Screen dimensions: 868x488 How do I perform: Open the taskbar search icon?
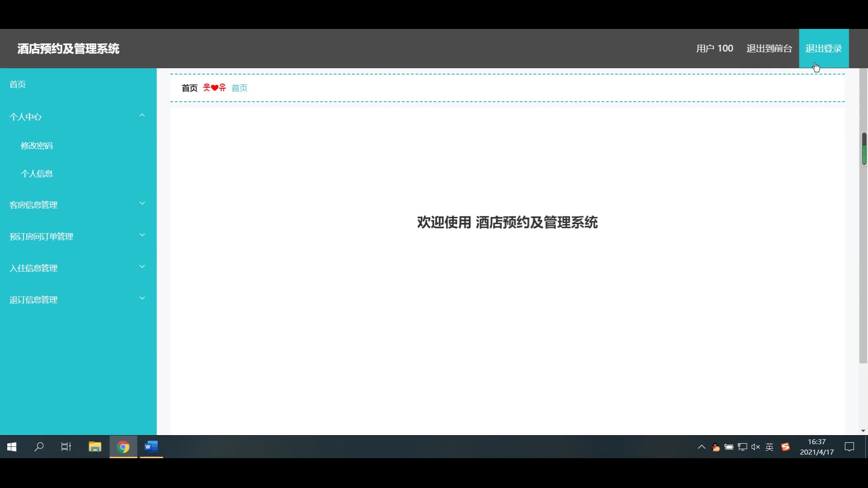(39, 447)
